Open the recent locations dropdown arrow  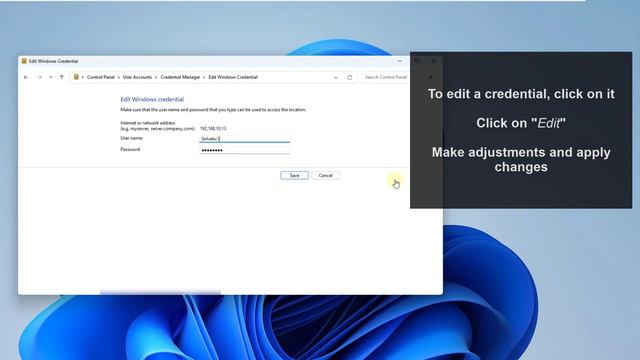(51, 77)
